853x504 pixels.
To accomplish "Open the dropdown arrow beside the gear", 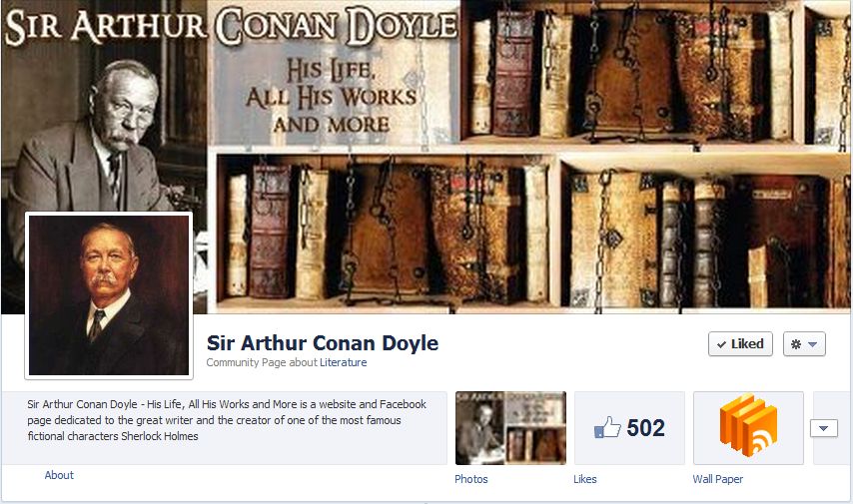I will pyautogui.click(x=812, y=344).
